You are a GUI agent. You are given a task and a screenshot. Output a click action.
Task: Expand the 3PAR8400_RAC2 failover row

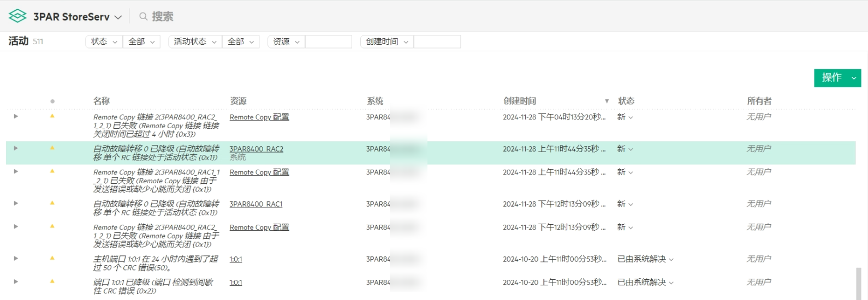pyautogui.click(x=16, y=148)
